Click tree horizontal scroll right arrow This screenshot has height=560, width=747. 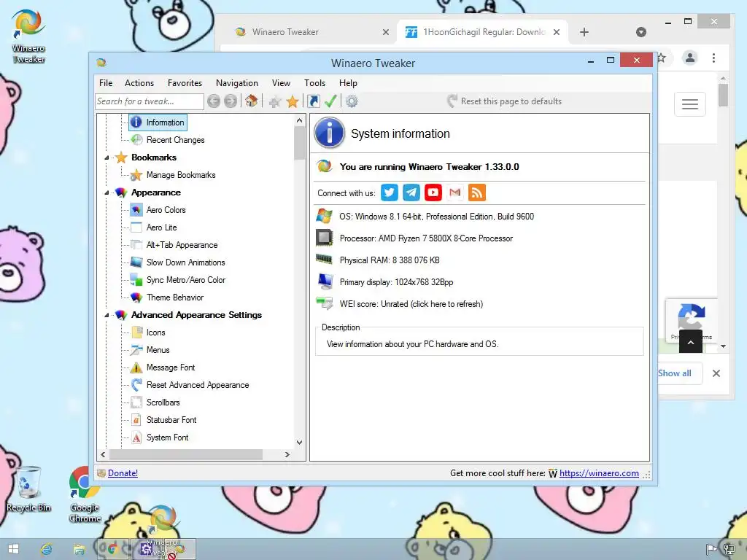point(287,454)
